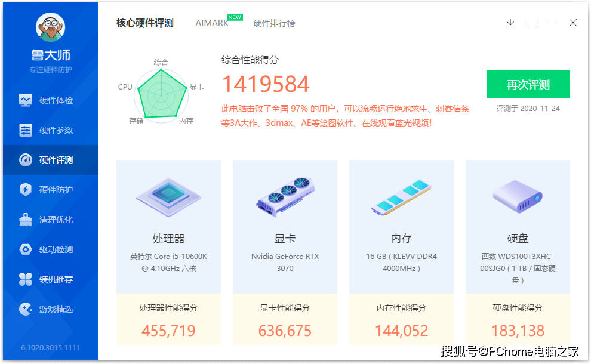Click processor score 455,719
The width and height of the screenshot is (591, 364).
[x=168, y=331]
